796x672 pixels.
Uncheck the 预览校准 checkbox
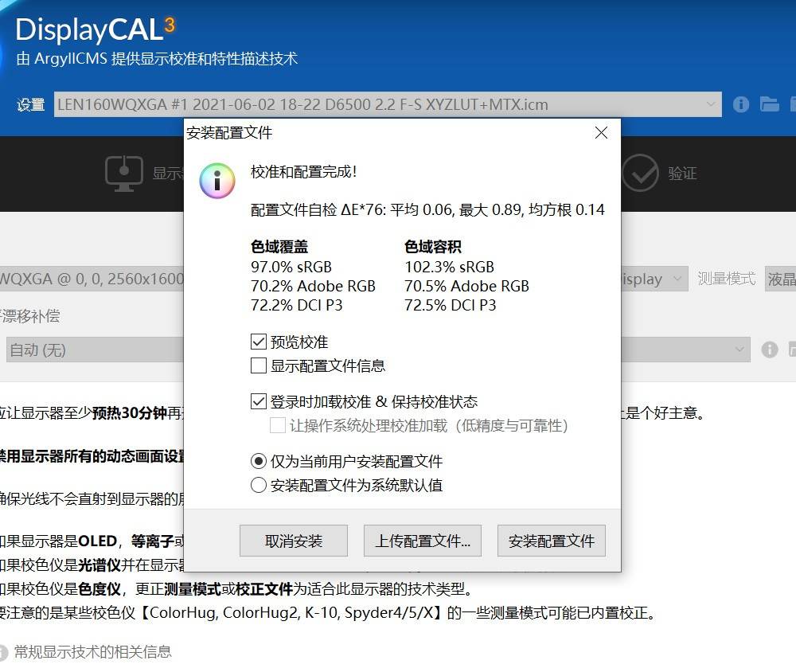[259, 342]
